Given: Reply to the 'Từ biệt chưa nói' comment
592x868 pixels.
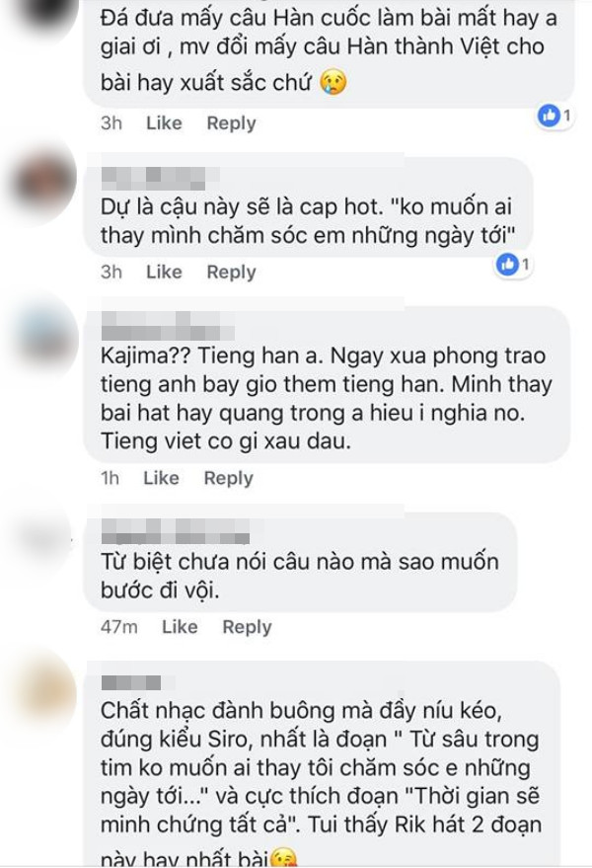Looking at the screenshot, I should click(x=248, y=627).
